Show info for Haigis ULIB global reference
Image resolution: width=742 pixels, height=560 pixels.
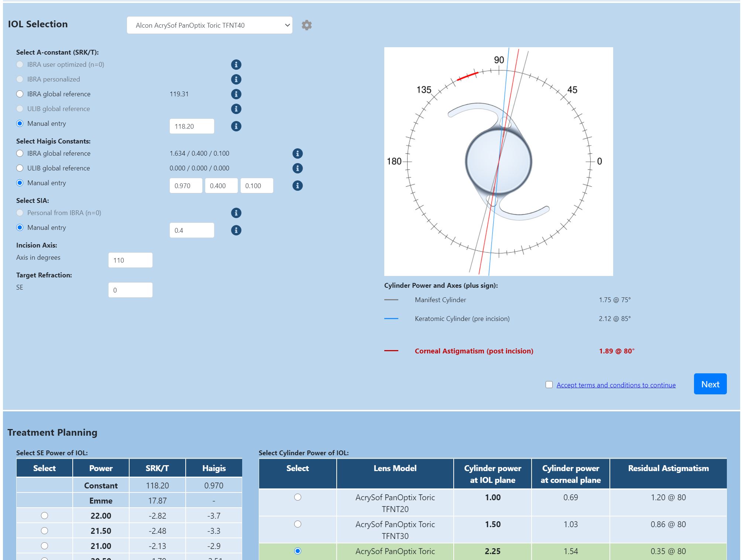tap(298, 168)
